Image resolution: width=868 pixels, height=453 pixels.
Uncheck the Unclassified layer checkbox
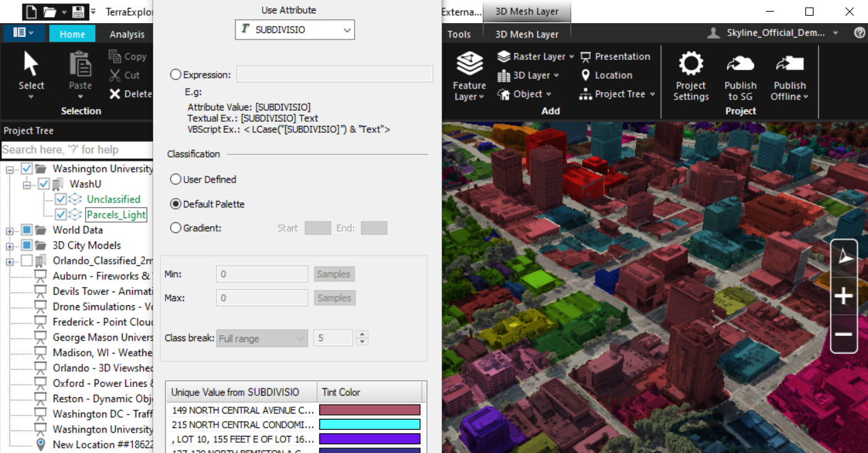click(61, 199)
